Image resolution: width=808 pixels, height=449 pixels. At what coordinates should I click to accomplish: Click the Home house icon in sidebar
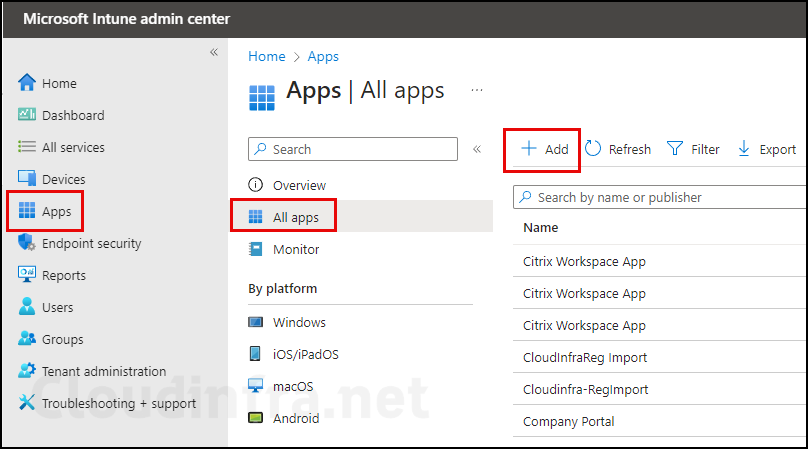click(27, 82)
